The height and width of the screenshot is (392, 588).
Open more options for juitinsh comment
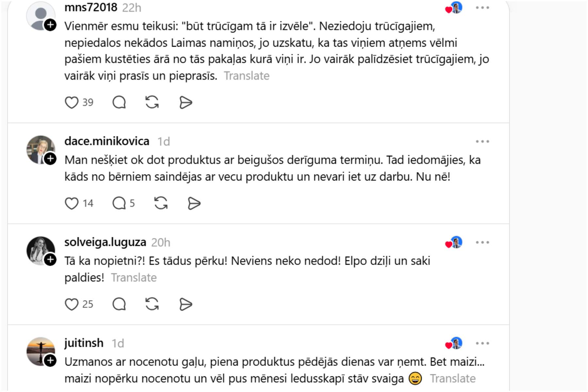coord(482,343)
